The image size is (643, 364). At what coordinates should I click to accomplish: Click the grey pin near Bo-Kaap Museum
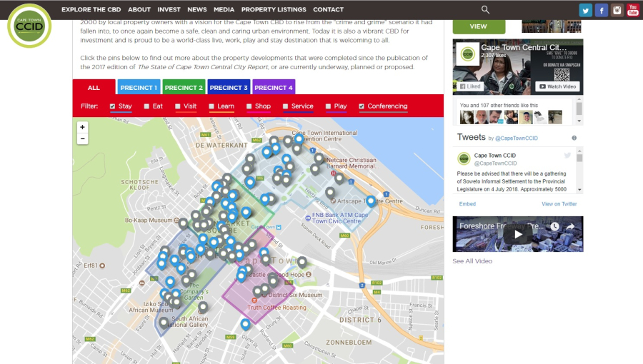(x=184, y=223)
